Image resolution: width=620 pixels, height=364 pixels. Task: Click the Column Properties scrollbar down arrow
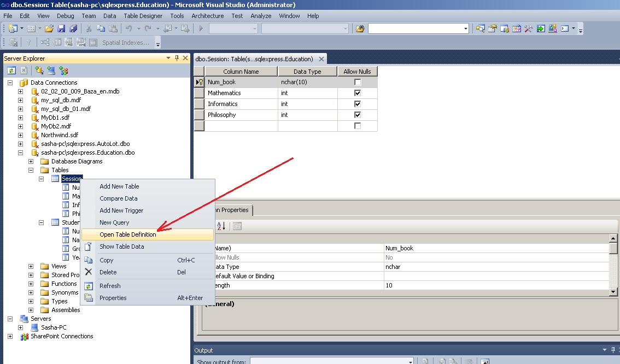(613, 292)
